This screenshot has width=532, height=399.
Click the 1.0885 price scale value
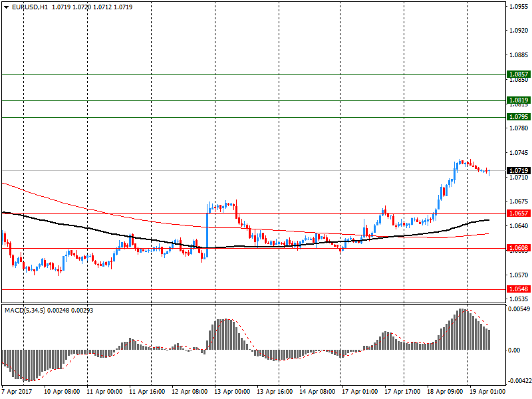tap(519, 55)
